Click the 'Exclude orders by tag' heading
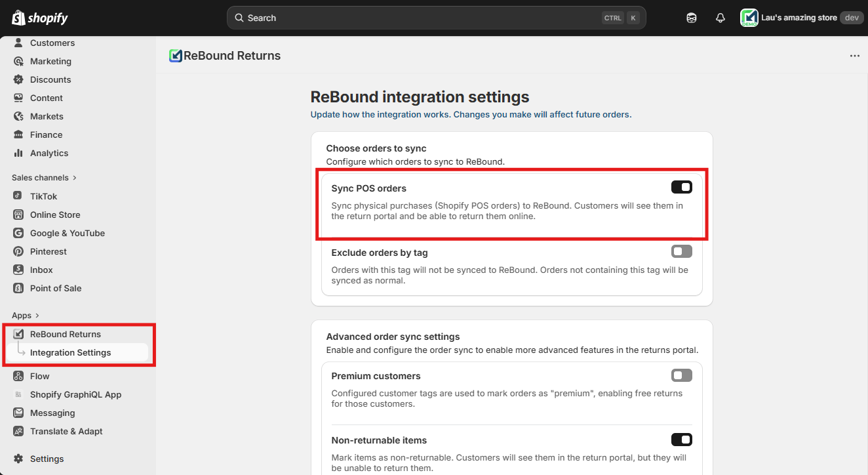 point(380,253)
